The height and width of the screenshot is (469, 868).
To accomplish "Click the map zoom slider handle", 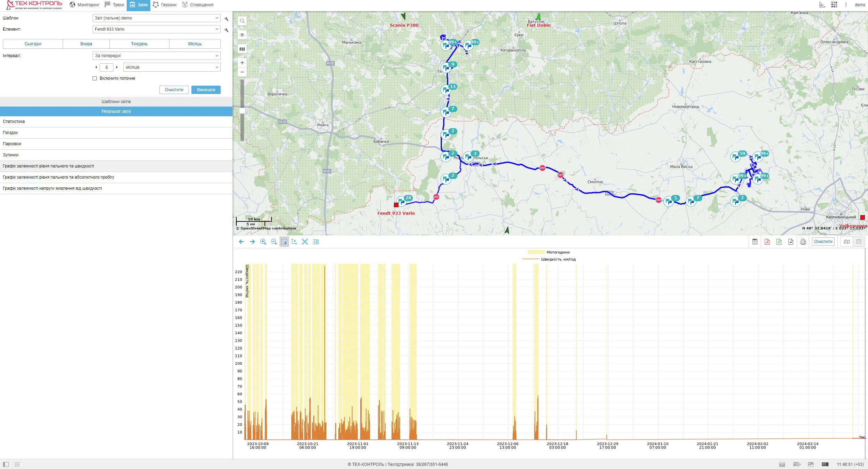I will point(242,111).
